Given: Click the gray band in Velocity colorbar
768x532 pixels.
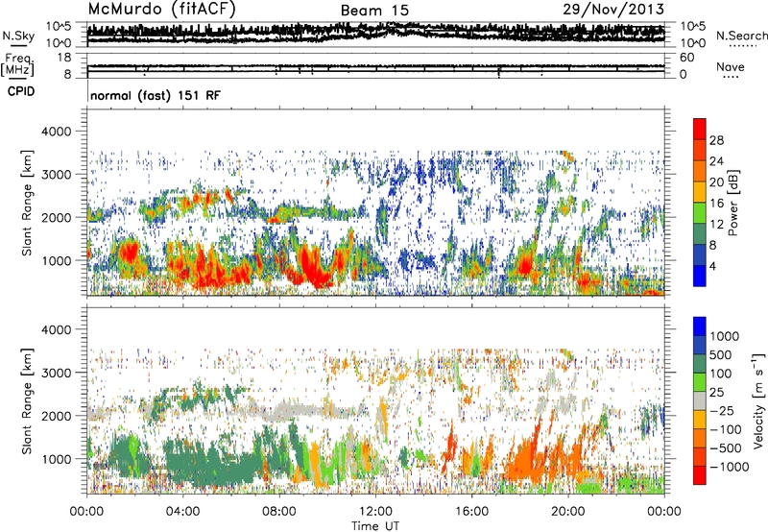Looking at the screenshot, I should (700, 401).
